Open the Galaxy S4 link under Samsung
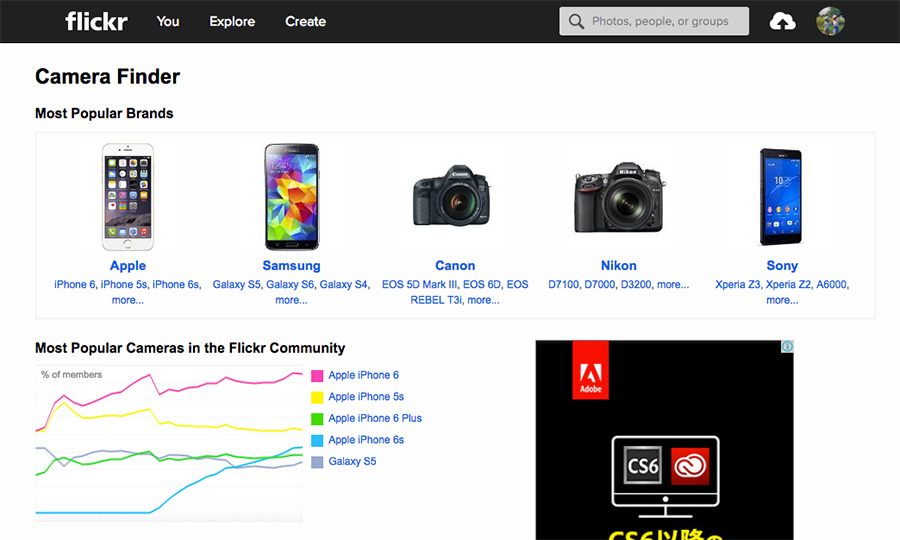Viewport: 900px width, 540px height. [x=343, y=285]
